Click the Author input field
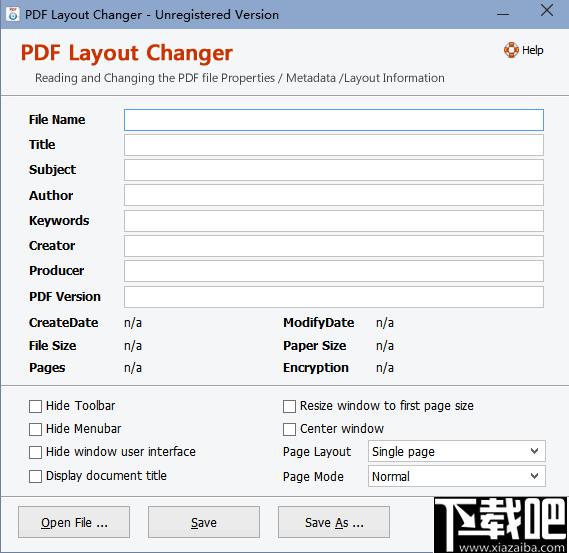 pyautogui.click(x=334, y=195)
